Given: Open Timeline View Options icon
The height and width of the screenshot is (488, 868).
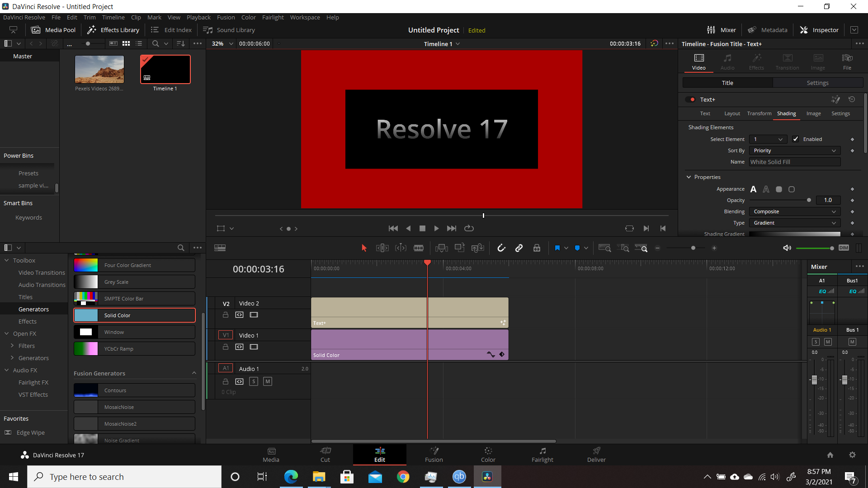Looking at the screenshot, I should pos(220,248).
